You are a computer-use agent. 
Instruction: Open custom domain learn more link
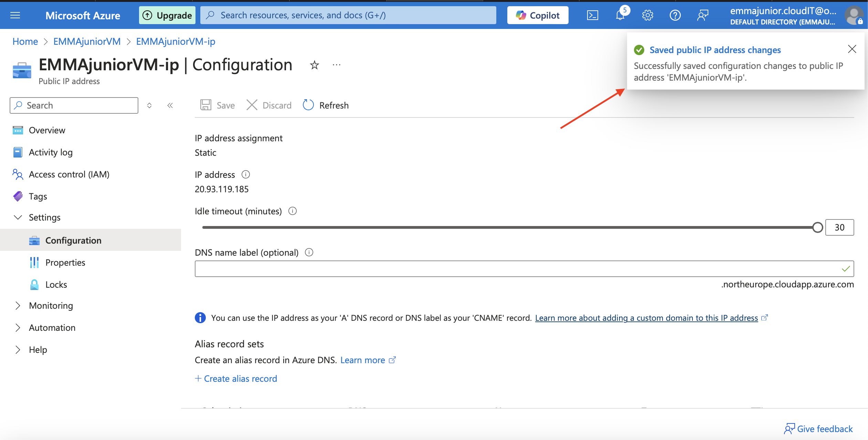pyautogui.click(x=647, y=318)
